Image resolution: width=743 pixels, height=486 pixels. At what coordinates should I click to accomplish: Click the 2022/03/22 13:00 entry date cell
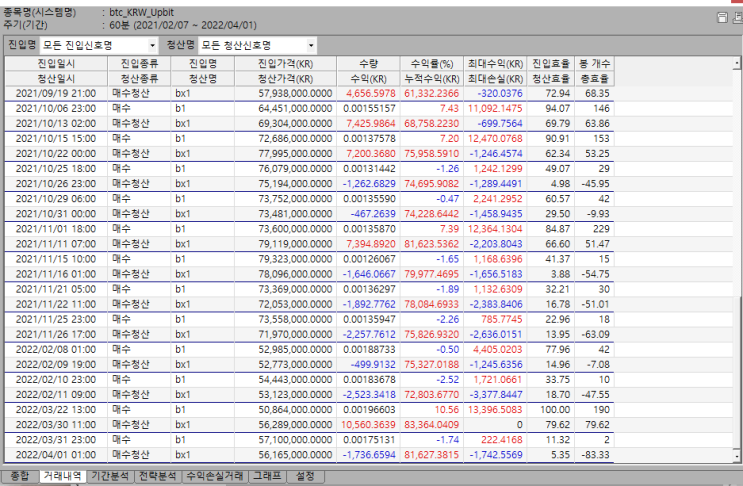tap(56, 410)
